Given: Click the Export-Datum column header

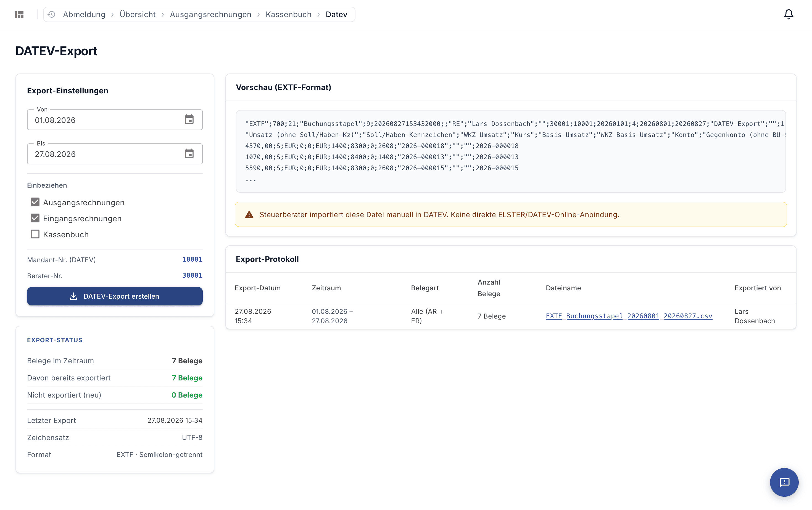Looking at the screenshot, I should [258, 288].
